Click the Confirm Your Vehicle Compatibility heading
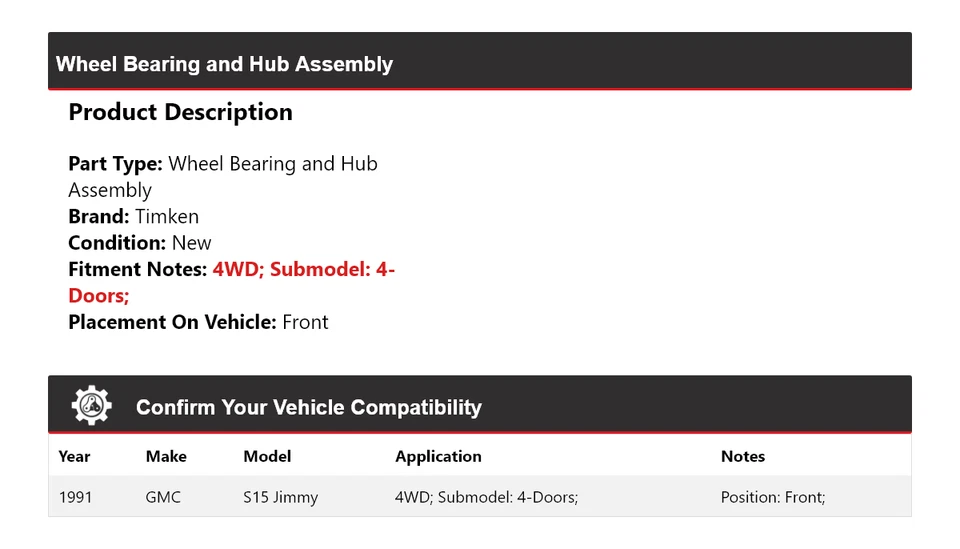Screen dimensions: 960x549 click(x=308, y=408)
